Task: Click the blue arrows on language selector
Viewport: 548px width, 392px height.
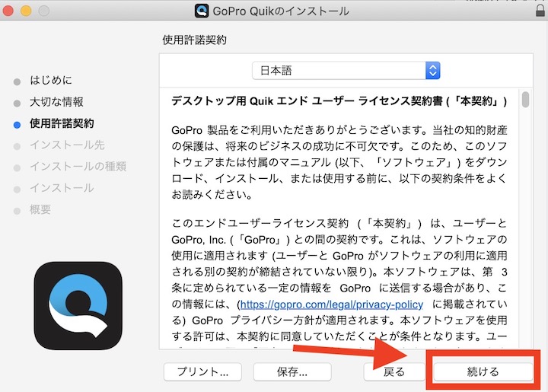Action: point(433,71)
